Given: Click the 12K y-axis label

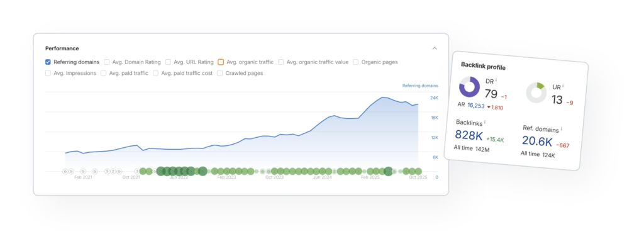Looking at the screenshot, I should (434, 137).
